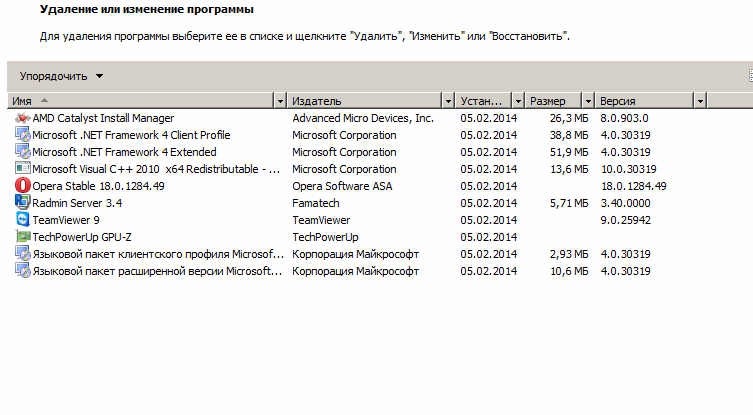Select the Visual C++ 2010 Redistributable icon

pyautogui.click(x=23, y=169)
